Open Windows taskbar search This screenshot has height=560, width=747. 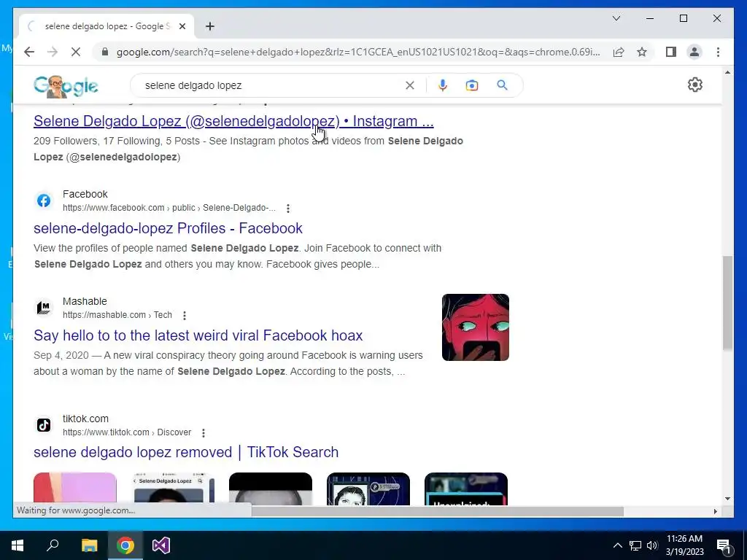pos(53,545)
